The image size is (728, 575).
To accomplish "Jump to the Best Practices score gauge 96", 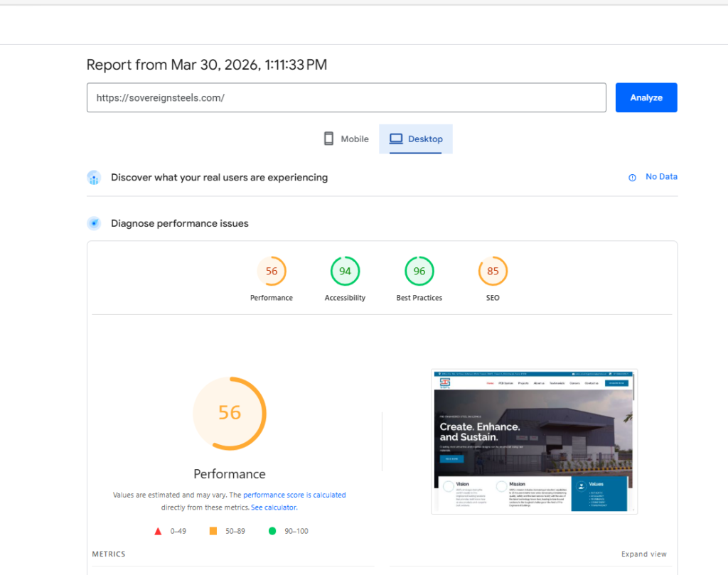I will 419,272.
